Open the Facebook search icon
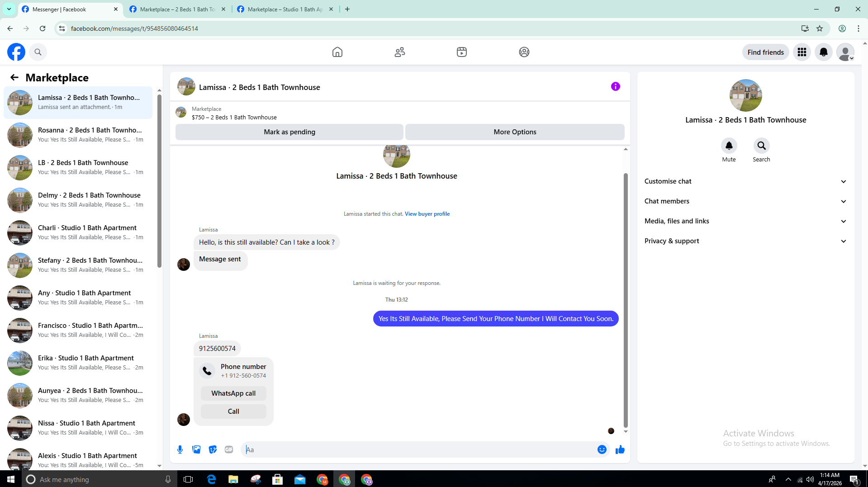 click(38, 52)
